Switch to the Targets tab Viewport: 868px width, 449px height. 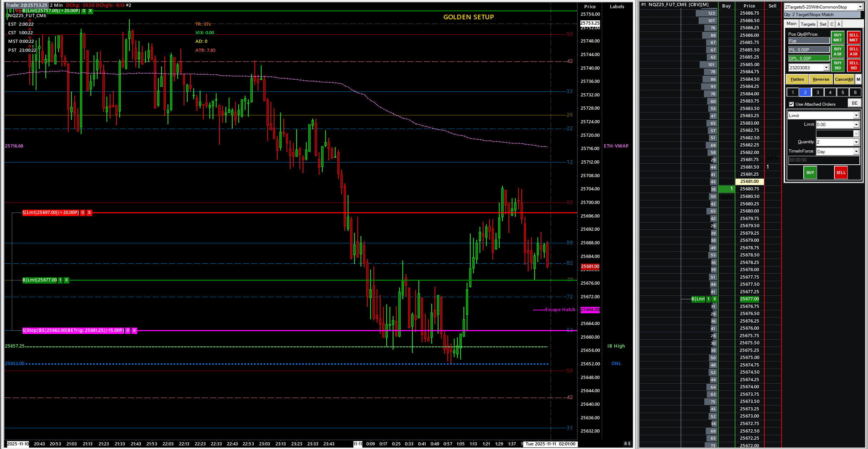[808, 24]
